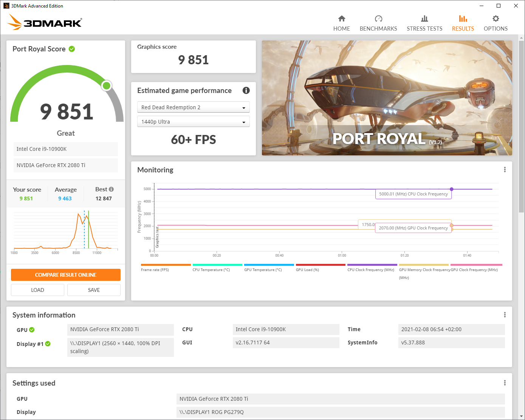Open the OPTIONS tab

[496, 23]
